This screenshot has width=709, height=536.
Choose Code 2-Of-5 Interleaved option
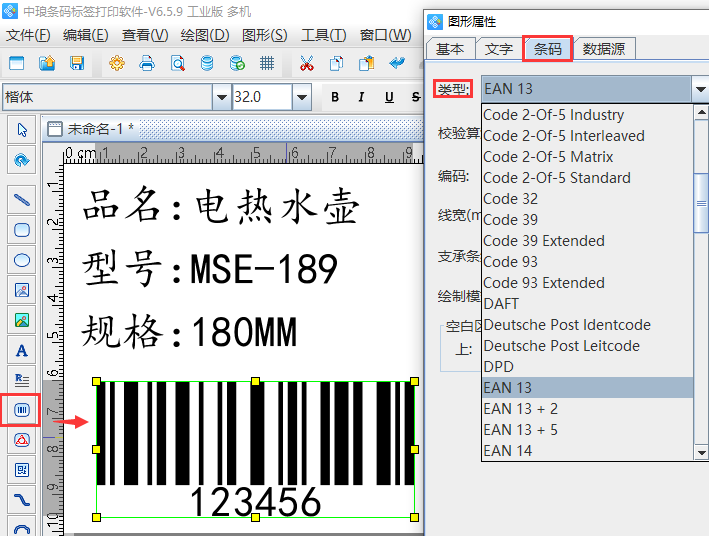click(587, 136)
